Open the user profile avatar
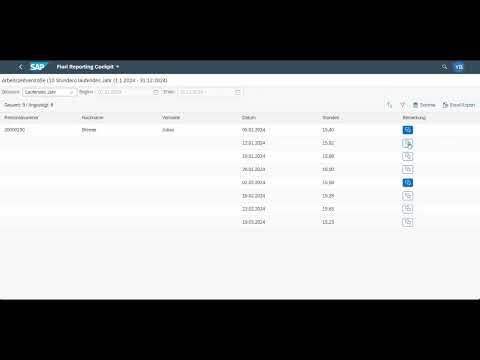The height and width of the screenshot is (360, 480). [459, 67]
